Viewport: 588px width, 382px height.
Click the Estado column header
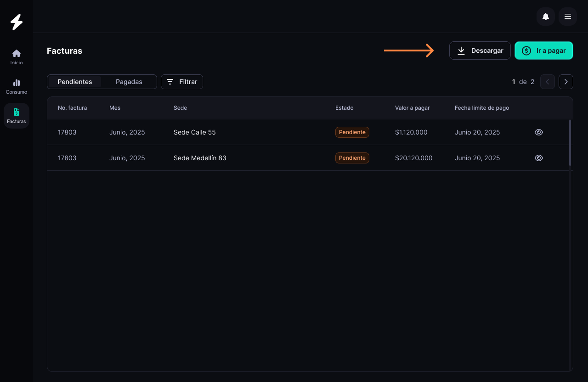(345, 108)
